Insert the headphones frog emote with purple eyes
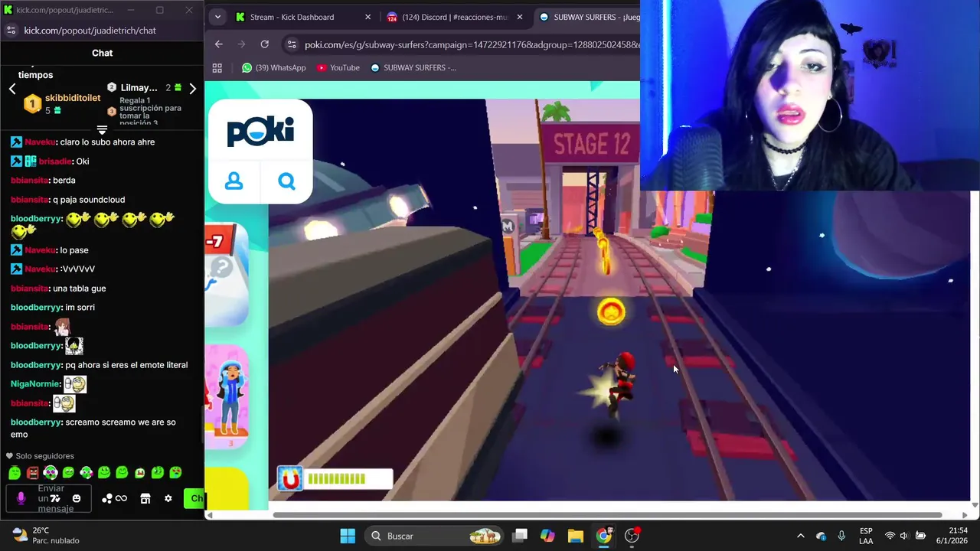This screenshot has width=980, height=551. click(x=51, y=473)
